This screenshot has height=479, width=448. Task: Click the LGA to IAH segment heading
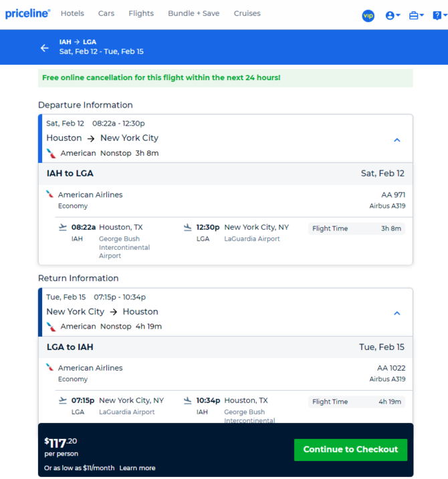pyautogui.click(x=70, y=347)
